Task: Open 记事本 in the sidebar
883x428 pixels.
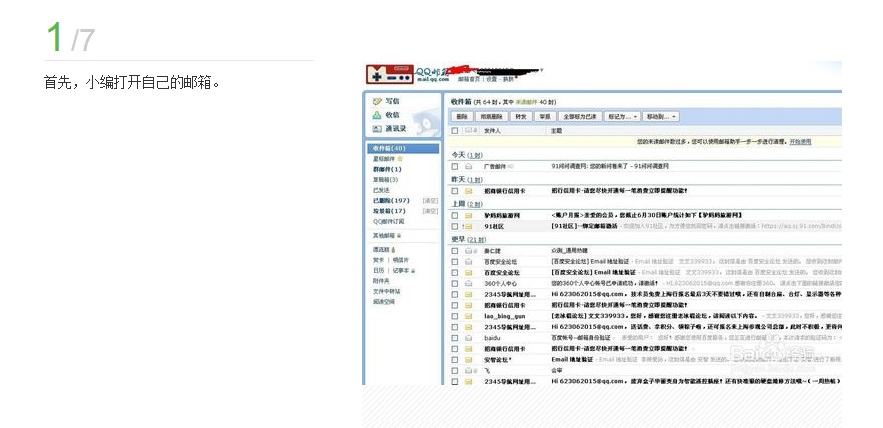Action: (x=401, y=270)
